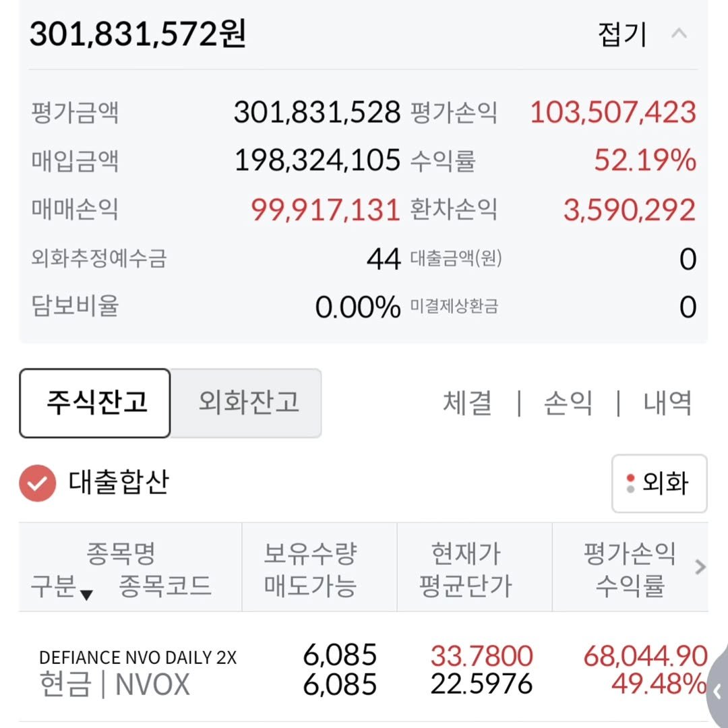Open the 손익 view
This screenshot has height=728, width=728.
(568, 403)
